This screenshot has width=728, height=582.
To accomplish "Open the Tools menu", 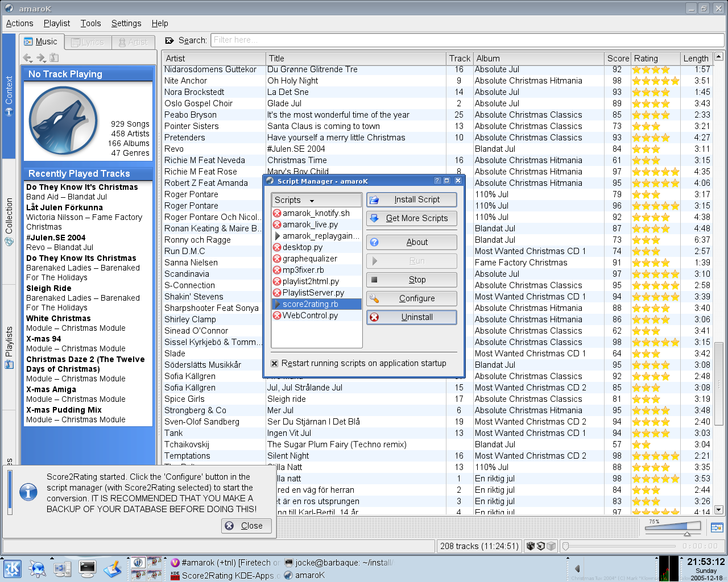I will pyautogui.click(x=90, y=23).
